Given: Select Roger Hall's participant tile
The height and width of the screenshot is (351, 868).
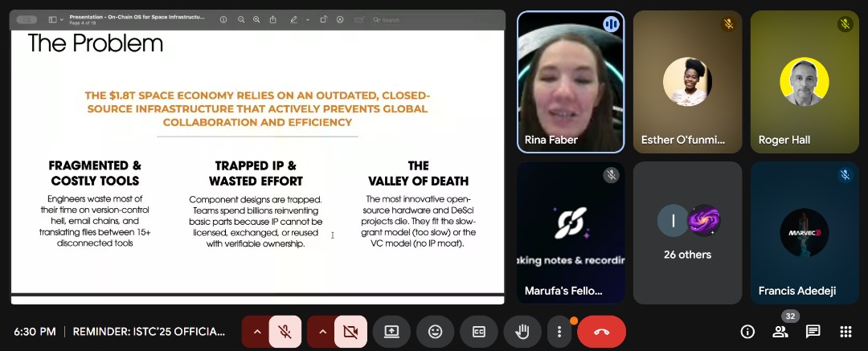Looking at the screenshot, I should (x=805, y=82).
